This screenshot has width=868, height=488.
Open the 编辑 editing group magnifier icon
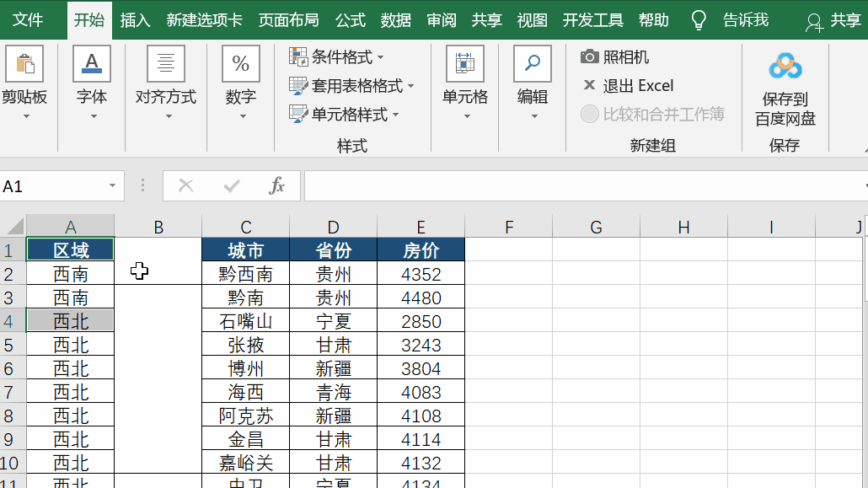pyautogui.click(x=533, y=64)
